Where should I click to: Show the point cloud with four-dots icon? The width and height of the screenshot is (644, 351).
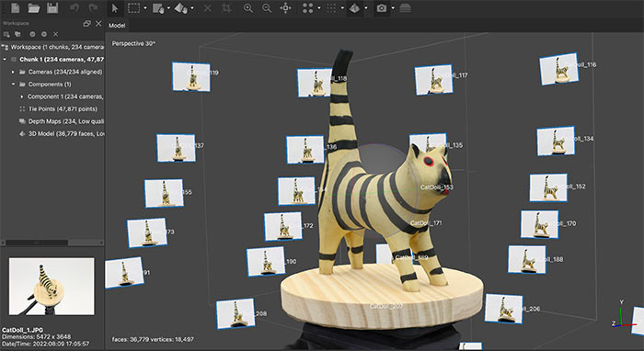pos(307,8)
